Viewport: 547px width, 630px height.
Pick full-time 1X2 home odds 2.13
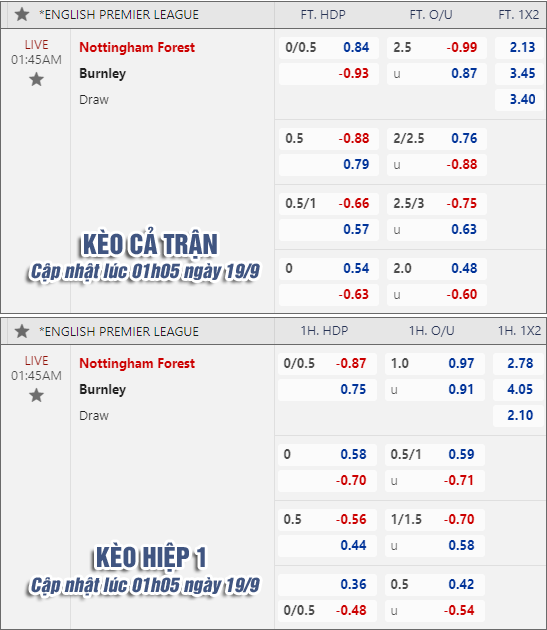pyautogui.click(x=522, y=47)
